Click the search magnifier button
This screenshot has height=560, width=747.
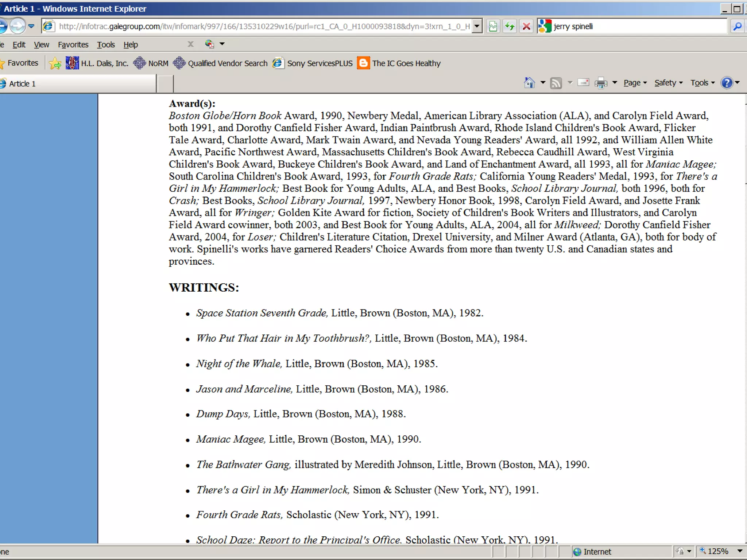[x=737, y=26]
